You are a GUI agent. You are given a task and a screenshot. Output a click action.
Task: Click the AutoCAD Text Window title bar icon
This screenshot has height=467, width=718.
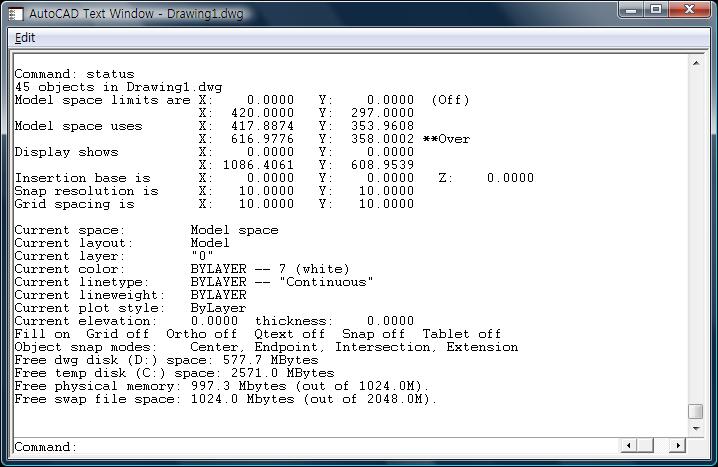tap(16, 14)
